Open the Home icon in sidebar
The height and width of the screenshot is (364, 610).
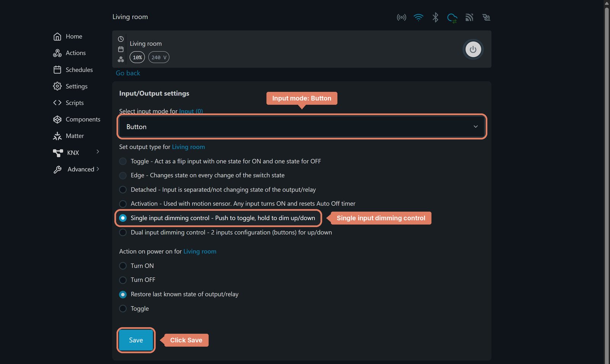pos(57,36)
